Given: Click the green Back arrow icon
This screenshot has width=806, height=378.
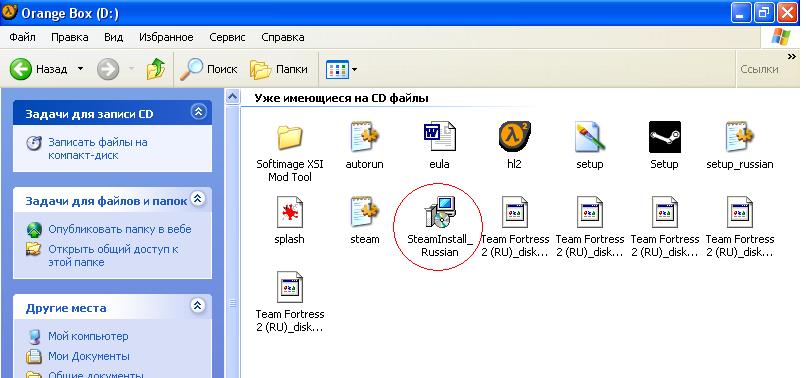Looking at the screenshot, I should coord(21,68).
